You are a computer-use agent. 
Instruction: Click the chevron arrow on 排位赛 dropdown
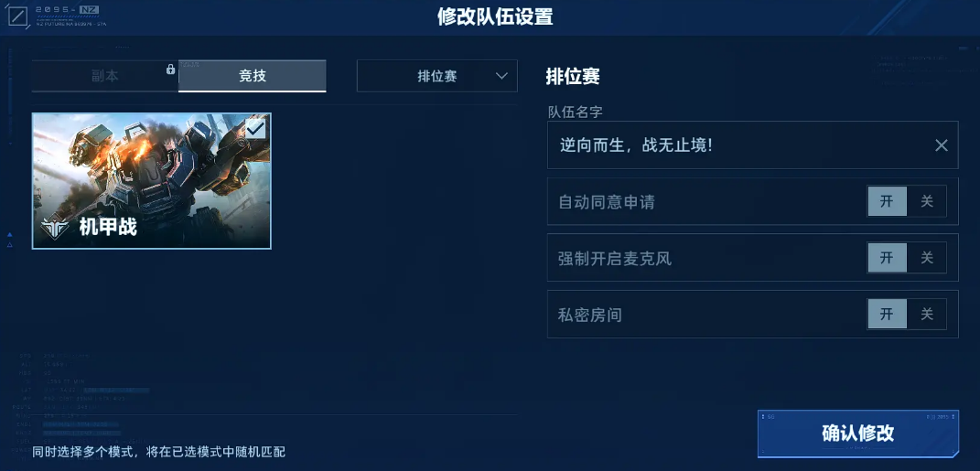click(501, 76)
